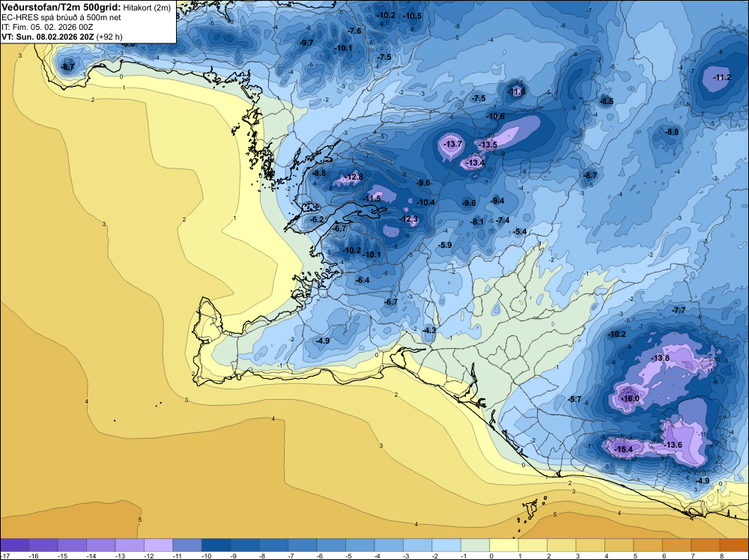
Task: Click the -13.6 temperature value
Action: 673,445
